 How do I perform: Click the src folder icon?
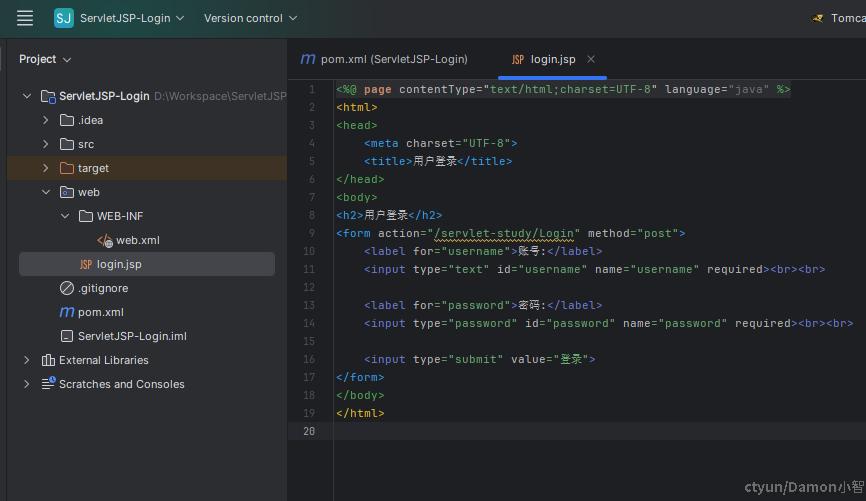[x=67, y=144]
